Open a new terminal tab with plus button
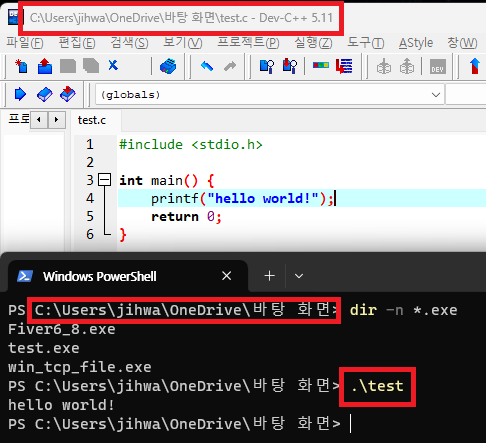486x443 pixels. [x=269, y=276]
